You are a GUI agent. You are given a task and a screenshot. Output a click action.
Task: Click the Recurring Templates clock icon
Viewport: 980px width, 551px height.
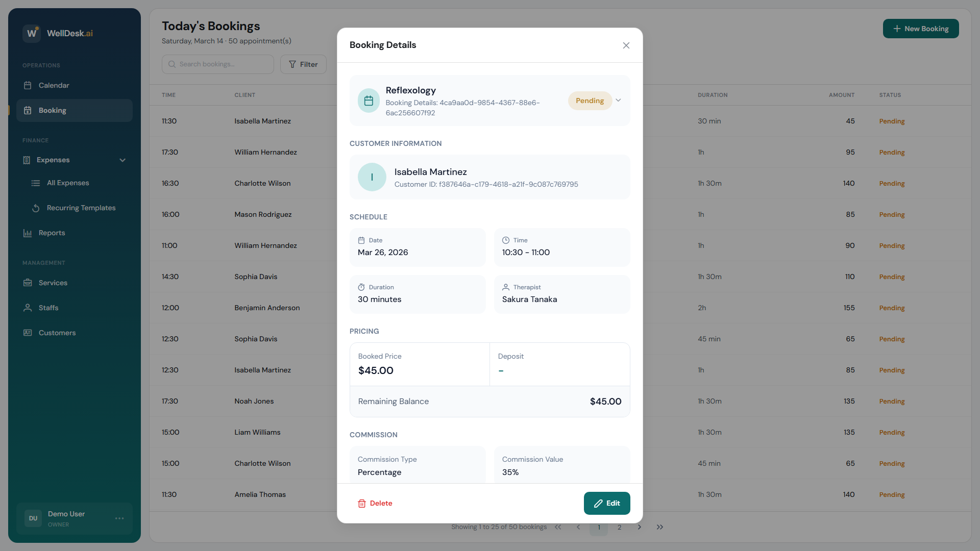pos(36,208)
